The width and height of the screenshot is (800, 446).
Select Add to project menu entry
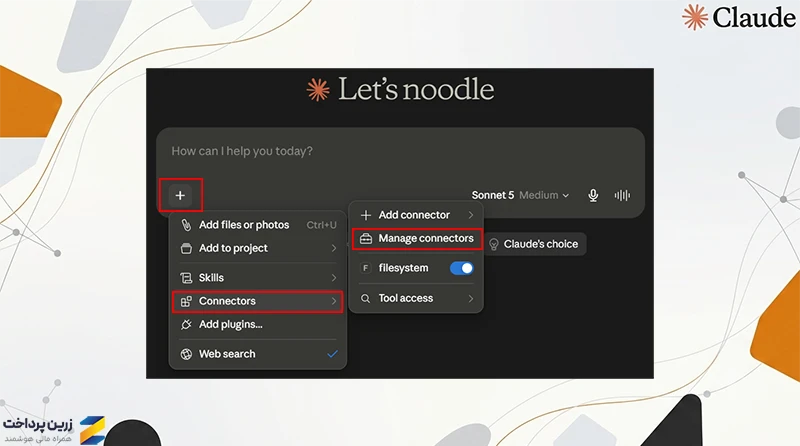point(258,249)
